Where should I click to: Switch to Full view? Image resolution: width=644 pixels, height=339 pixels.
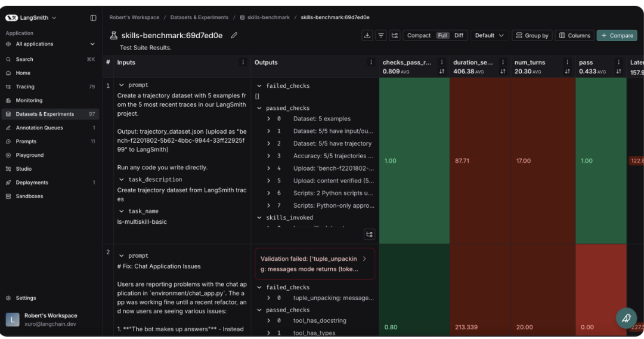(x=442, y=35)
